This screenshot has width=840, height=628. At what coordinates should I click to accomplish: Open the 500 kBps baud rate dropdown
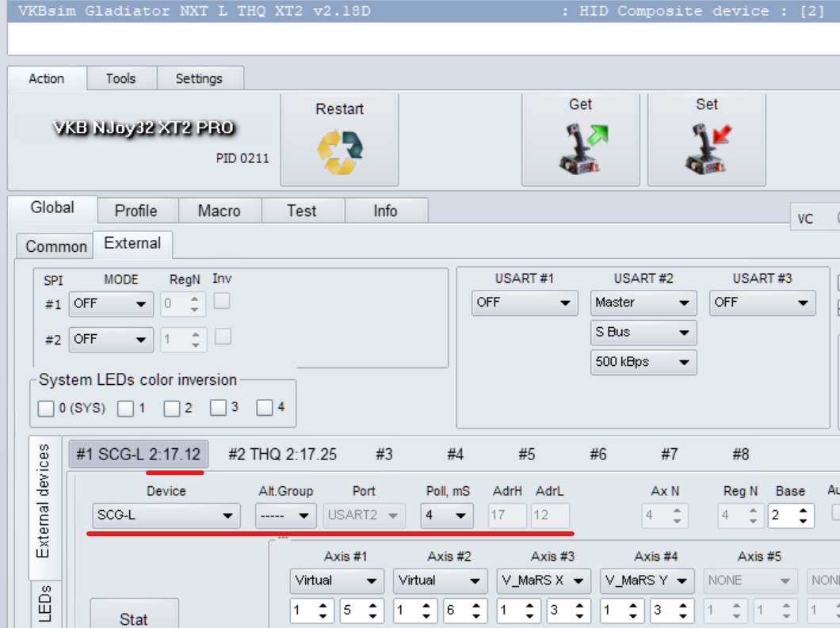coord(643,363)
